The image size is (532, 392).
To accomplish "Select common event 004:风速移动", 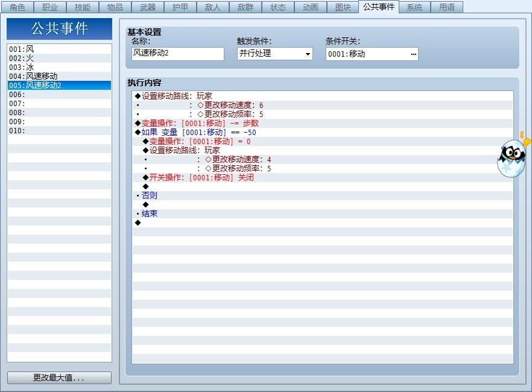I will (x=59, y=77).
